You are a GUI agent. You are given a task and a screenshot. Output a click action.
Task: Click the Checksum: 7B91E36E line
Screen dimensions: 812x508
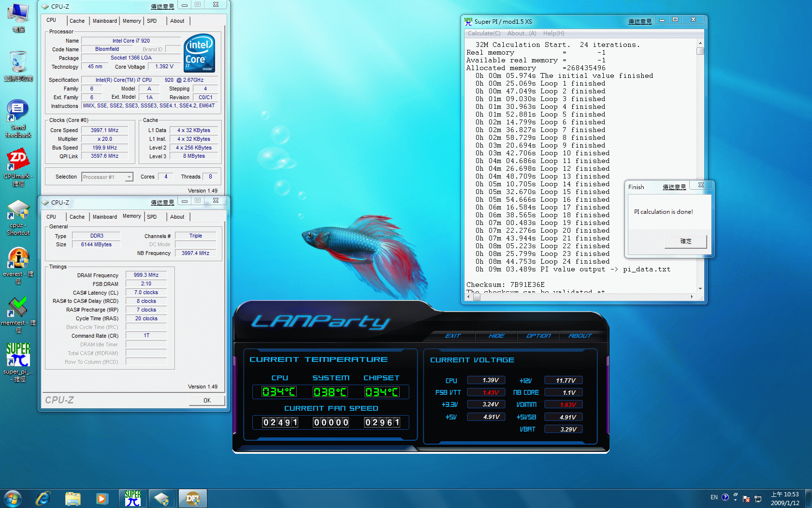(505, 284)
